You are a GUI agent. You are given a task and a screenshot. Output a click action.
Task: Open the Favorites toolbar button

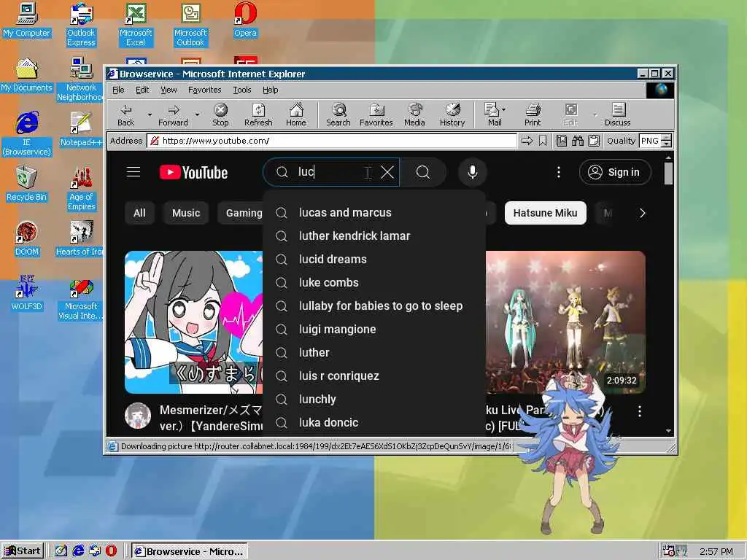[376, 114]
